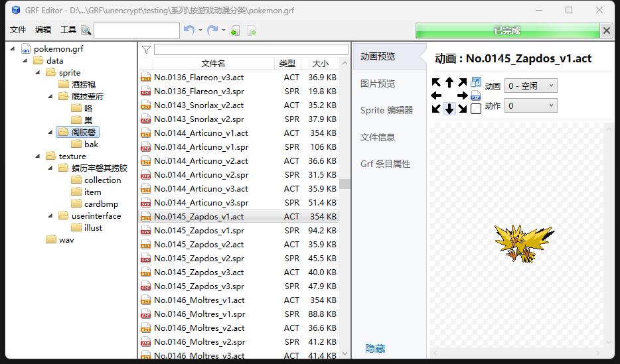Select No.0146_Moltres_v1.spr in file list
Screen dimensions: 620x364
[199, 314]
